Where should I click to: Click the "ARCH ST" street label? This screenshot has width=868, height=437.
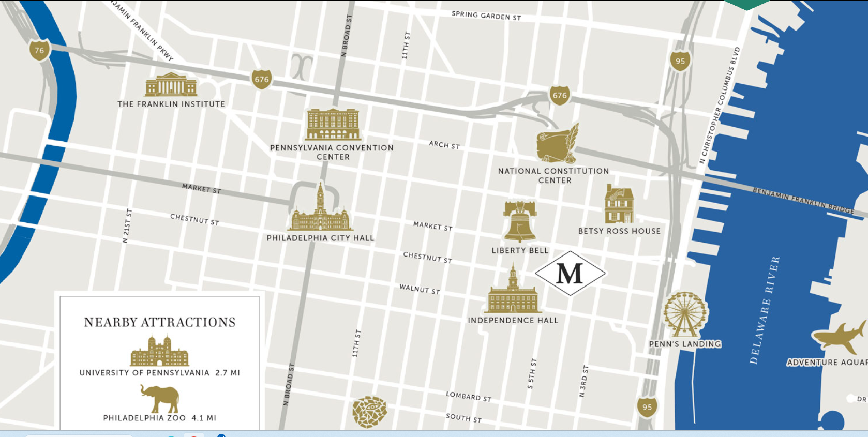point(444,145)
